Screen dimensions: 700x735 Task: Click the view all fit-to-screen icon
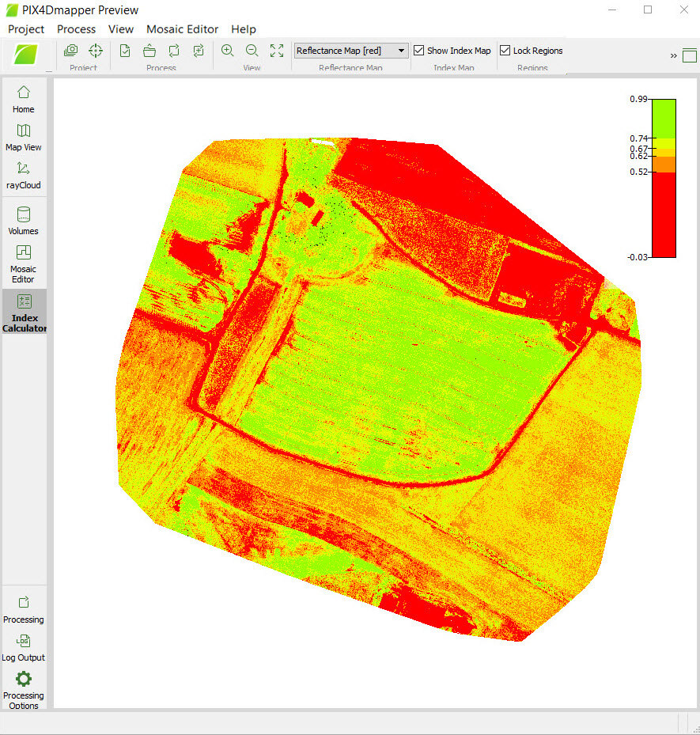click(x=277, y=51)
